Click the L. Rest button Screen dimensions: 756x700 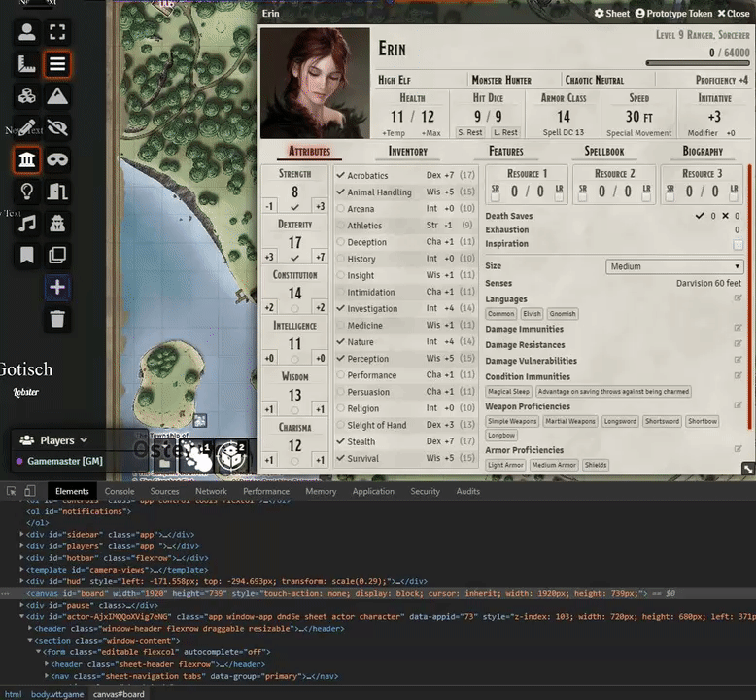pyautogui.click(x=505, y=132)
